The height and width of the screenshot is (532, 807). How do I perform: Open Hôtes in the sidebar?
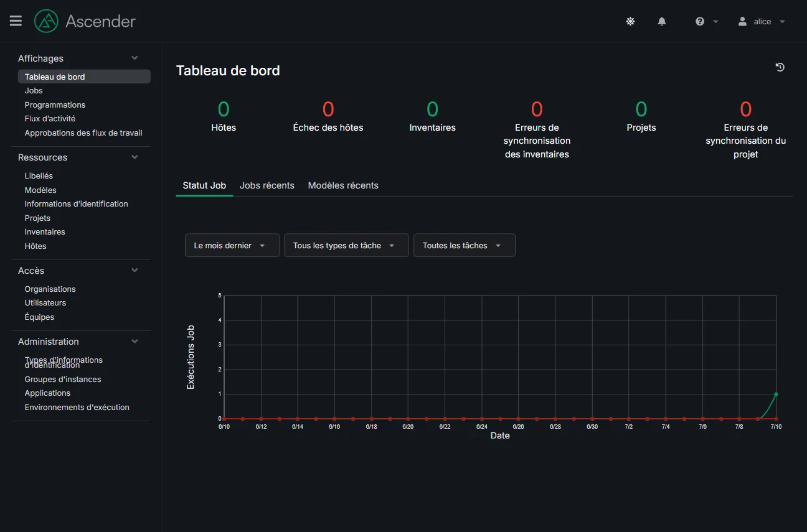pos(35,246)
